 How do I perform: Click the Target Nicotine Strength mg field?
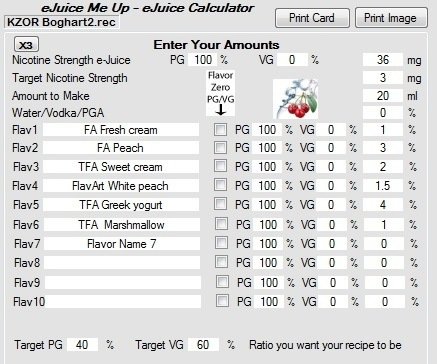coord(383,78)
